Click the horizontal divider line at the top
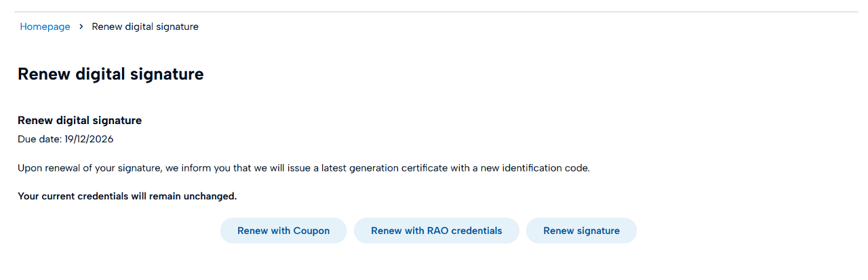The height and width of the screenshot is (280, 868). (x=434, y=12)
